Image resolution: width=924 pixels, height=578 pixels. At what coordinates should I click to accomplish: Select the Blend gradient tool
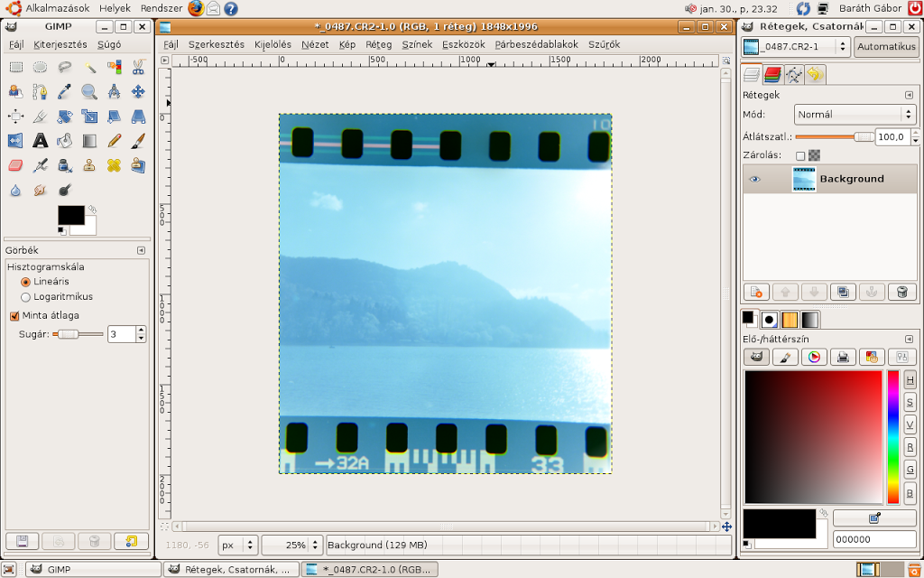pyautogui.click(x=89, y=141)
